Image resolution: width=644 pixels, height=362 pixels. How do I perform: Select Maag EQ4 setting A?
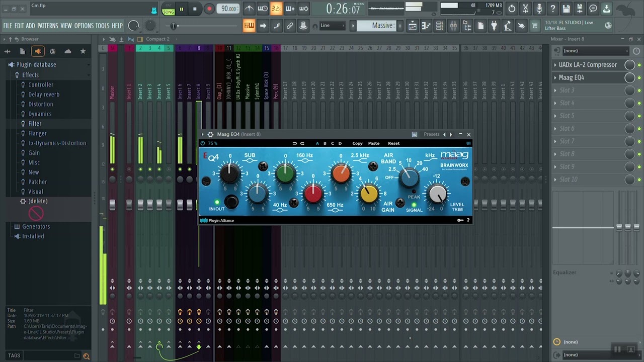[x=317, y=143]
